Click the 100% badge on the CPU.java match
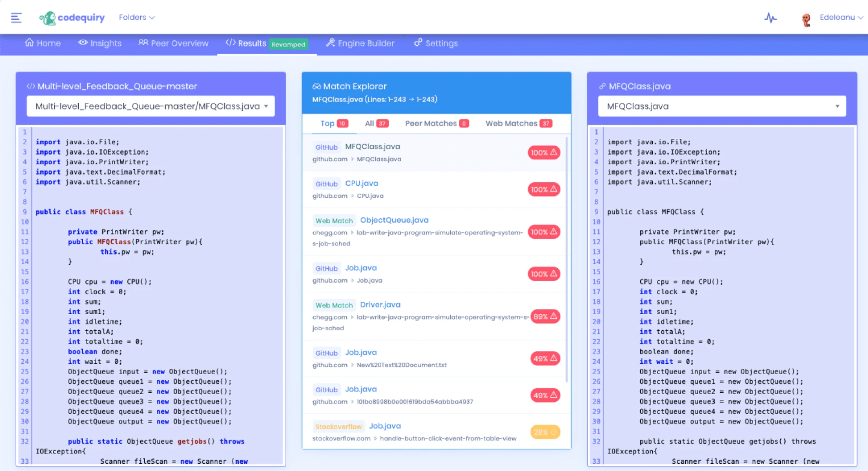868x471 pixels. pos(544,189)
